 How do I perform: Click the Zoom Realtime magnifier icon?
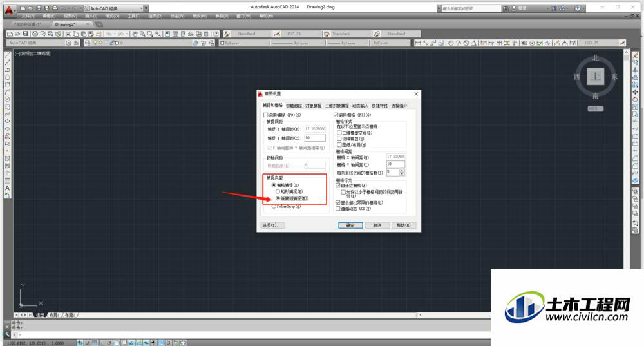142,34
